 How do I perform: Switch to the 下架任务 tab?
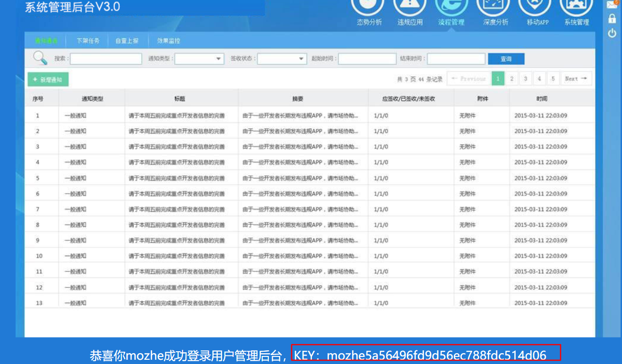(88, 41)
